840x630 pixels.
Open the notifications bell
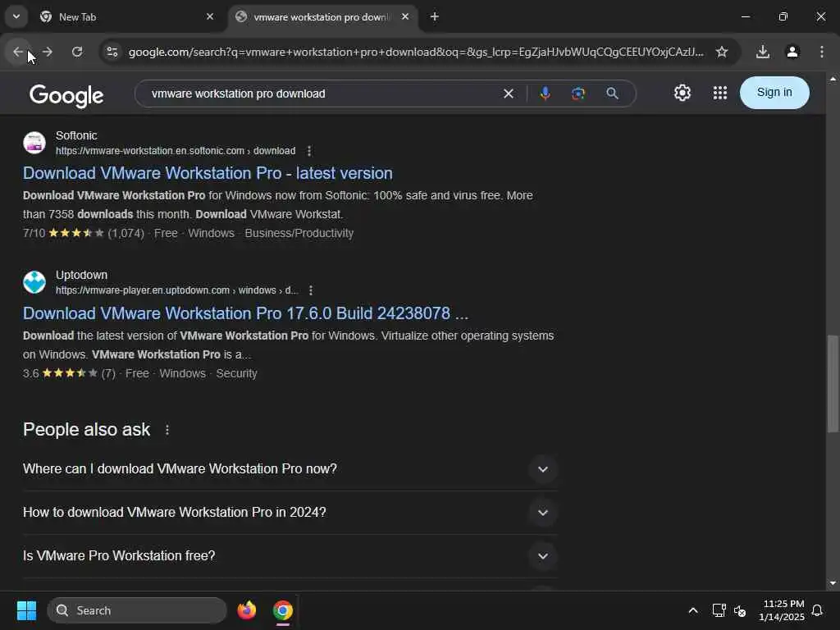(817, 610)
